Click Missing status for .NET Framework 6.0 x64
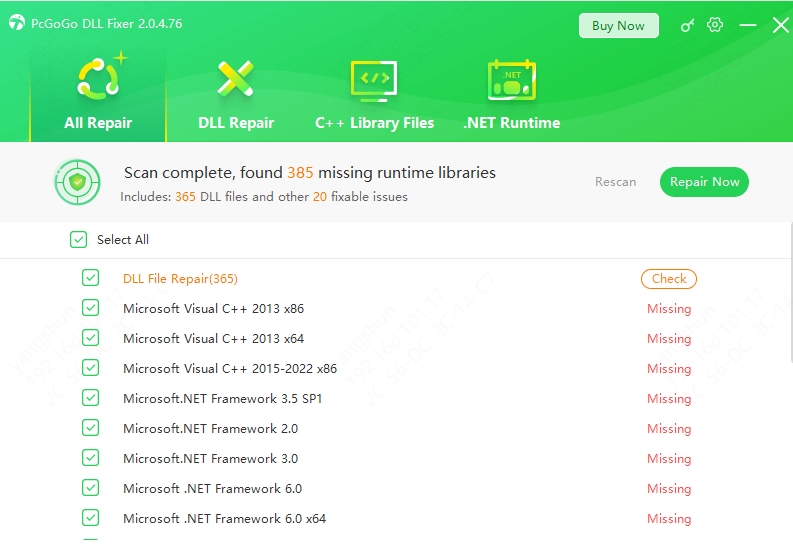This screenshot has width=793, height=548. (669, 519)
